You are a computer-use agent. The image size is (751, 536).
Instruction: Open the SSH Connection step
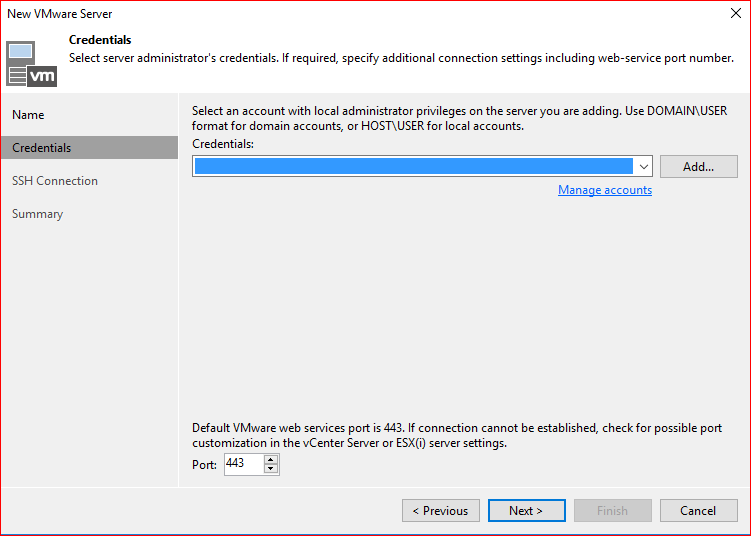pos(55,181)
